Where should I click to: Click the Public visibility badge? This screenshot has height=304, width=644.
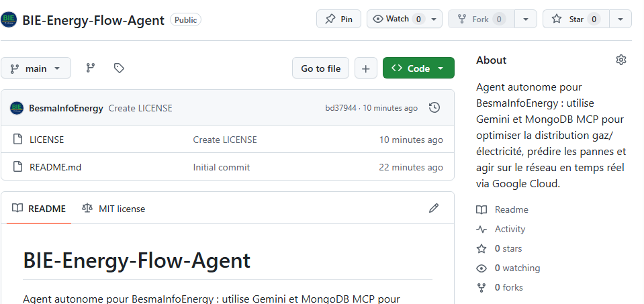tap(185, 19)
